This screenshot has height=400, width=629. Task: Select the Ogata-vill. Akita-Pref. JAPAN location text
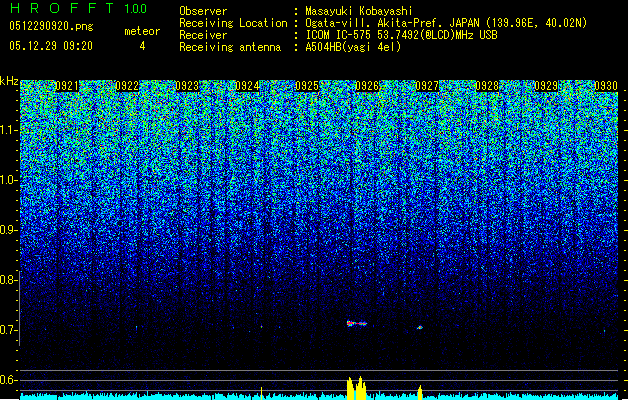pyautogui.click(x=446, y=23)
